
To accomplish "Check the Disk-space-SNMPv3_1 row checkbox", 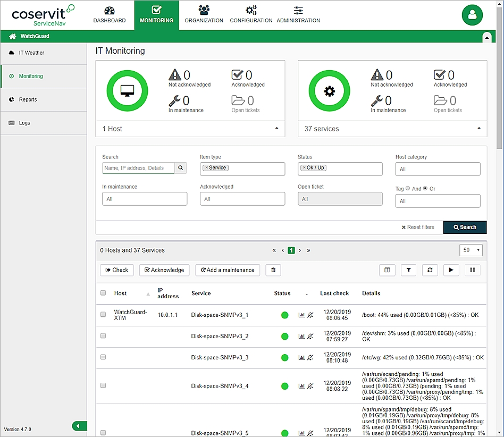I will point(103,315).
